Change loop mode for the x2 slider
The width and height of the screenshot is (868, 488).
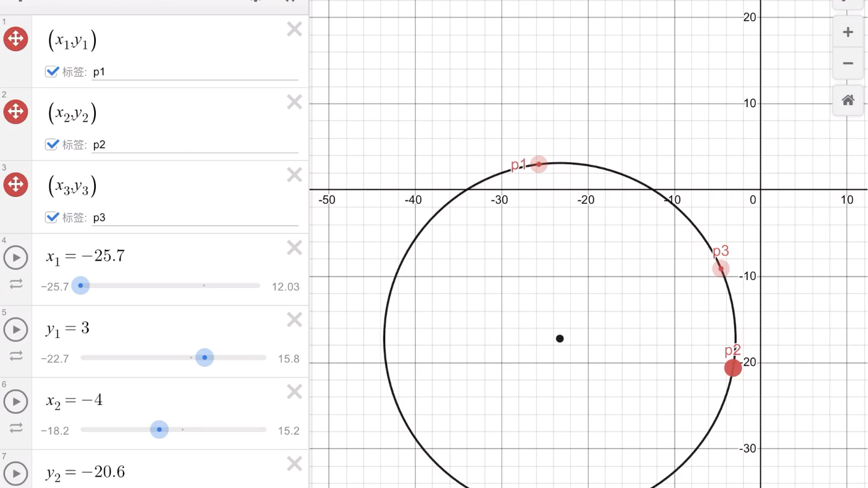pos(16,428)
